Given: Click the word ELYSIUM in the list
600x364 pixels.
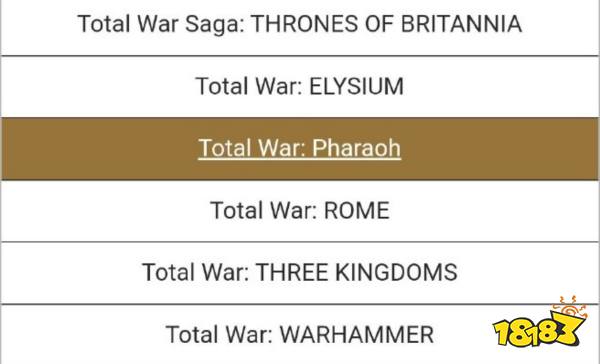Looking at the screenshot, I should (x=356, y=86).
